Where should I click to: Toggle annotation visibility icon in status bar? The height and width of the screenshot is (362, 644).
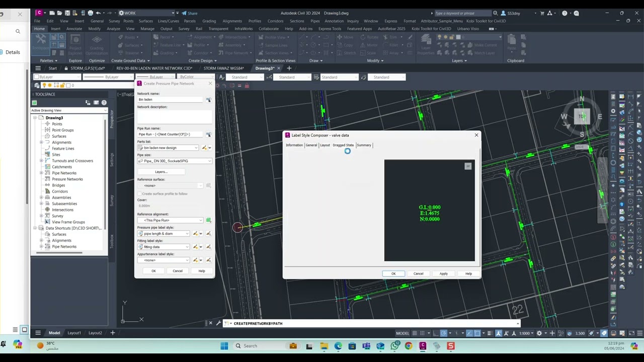(499, 333)
